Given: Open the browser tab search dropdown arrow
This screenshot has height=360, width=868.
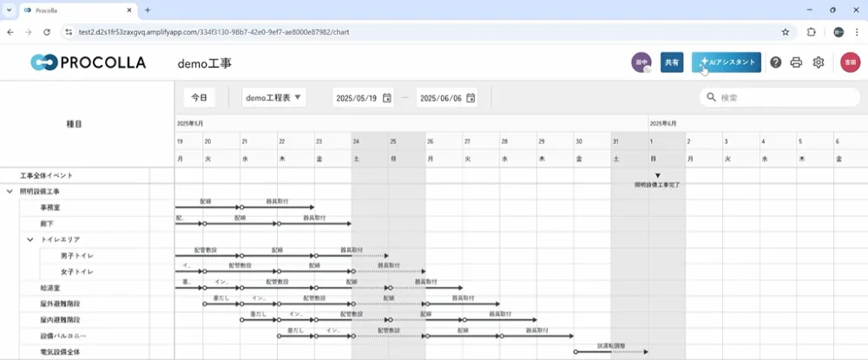Looking at the screenshot, I should [x=10, y=10].
